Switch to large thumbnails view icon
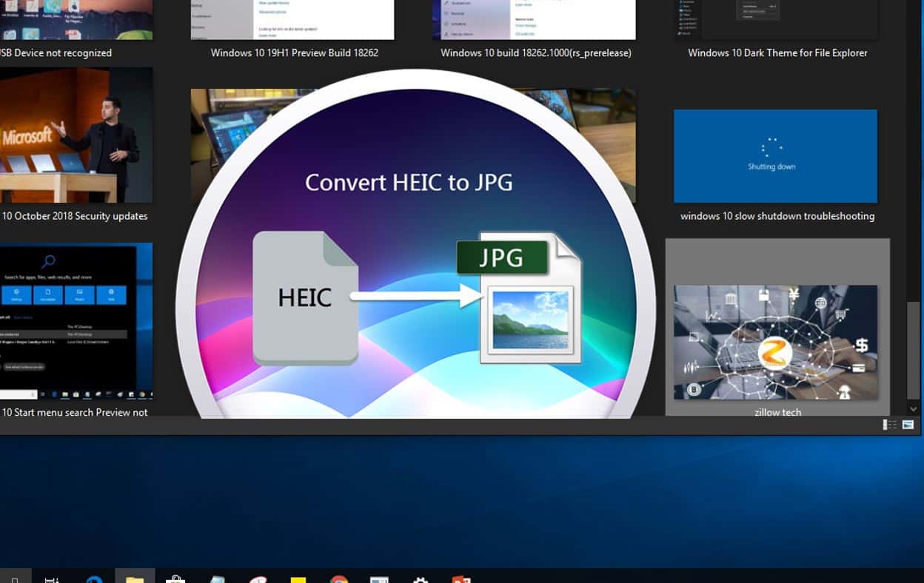This screenshot has width=924, height=583. coord(908,425)
